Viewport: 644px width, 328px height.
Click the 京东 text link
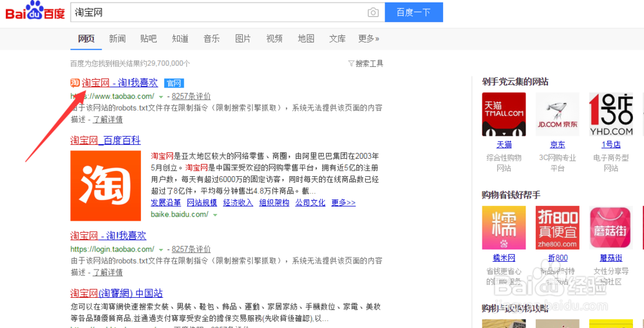pyautogui.click(x=557, y=145)
